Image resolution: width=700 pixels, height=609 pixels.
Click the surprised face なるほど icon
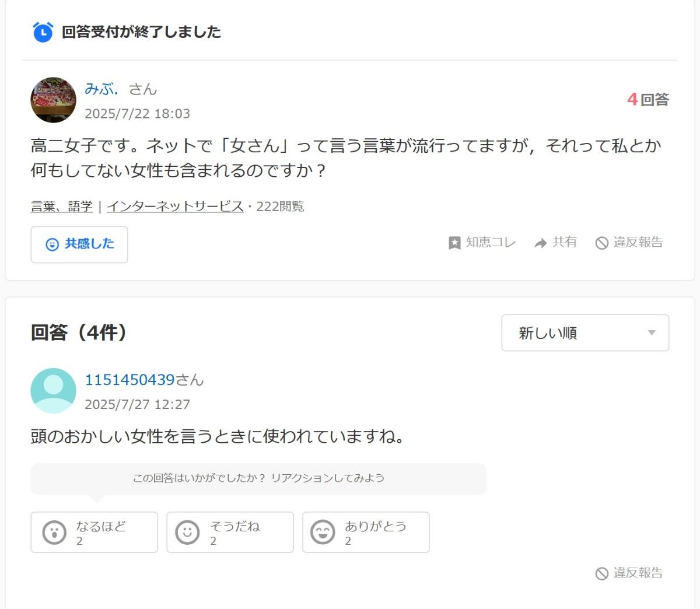[x=54, y=533]
